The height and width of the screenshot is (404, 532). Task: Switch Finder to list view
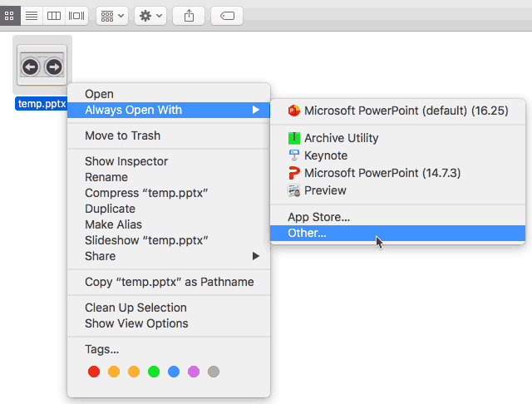pyautogui.click(x=31, y=15)
